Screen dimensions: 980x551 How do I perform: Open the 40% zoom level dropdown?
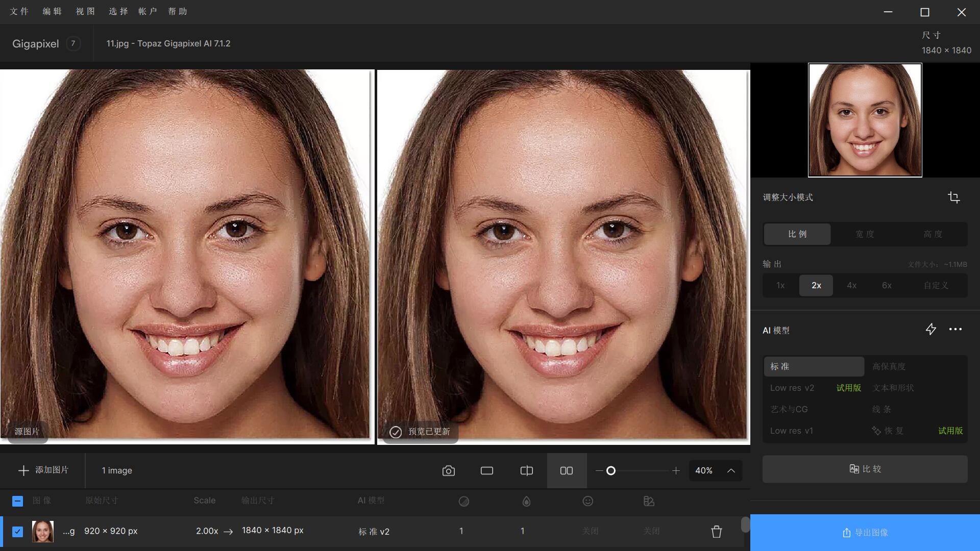pyautogui.click(x=715, y=471)
